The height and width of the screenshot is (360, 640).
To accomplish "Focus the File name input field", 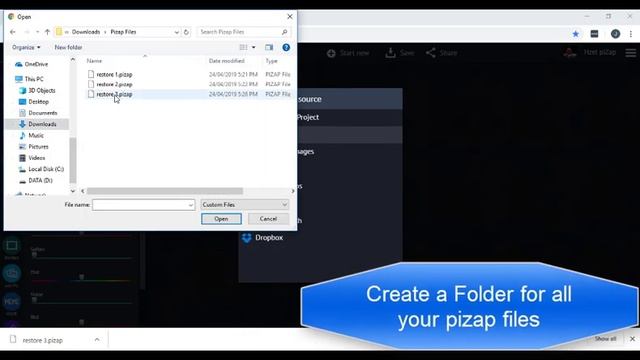I will (140, 205).
